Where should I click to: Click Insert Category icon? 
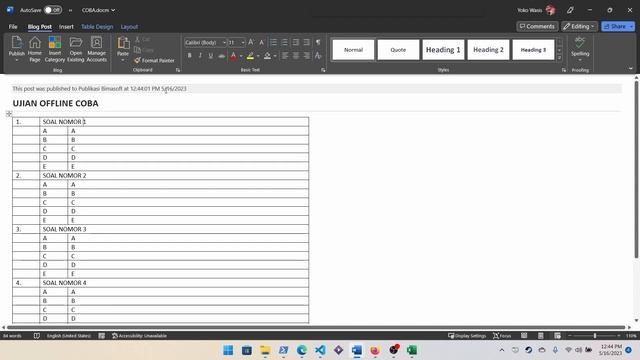click(x=55, y=48)
